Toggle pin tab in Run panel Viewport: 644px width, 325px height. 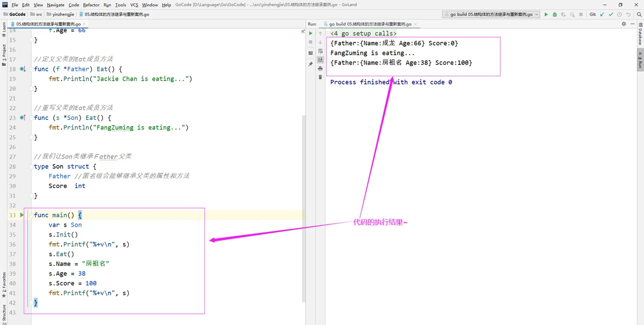[x=310, y=64]
